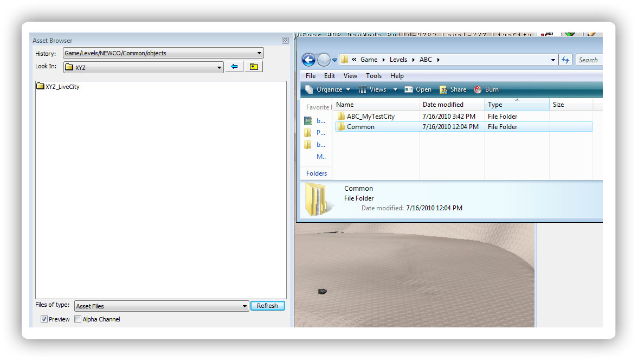Click Levels in the Explorer address path

(398, 60)
